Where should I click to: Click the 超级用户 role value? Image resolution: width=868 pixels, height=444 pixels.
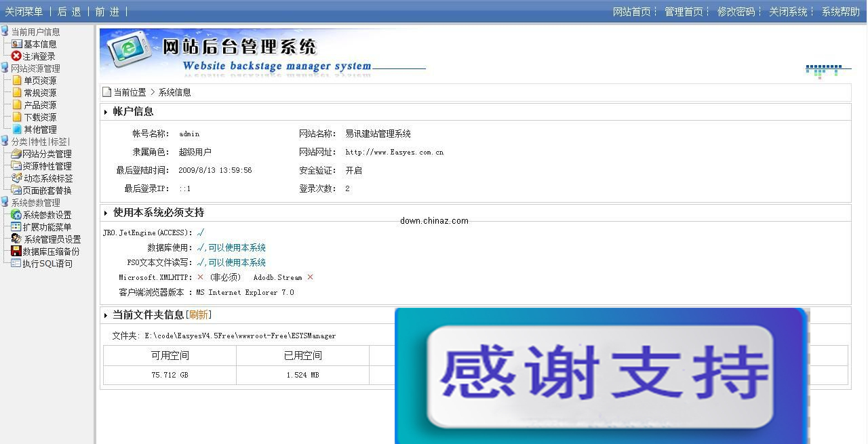[x=195, y=153]
